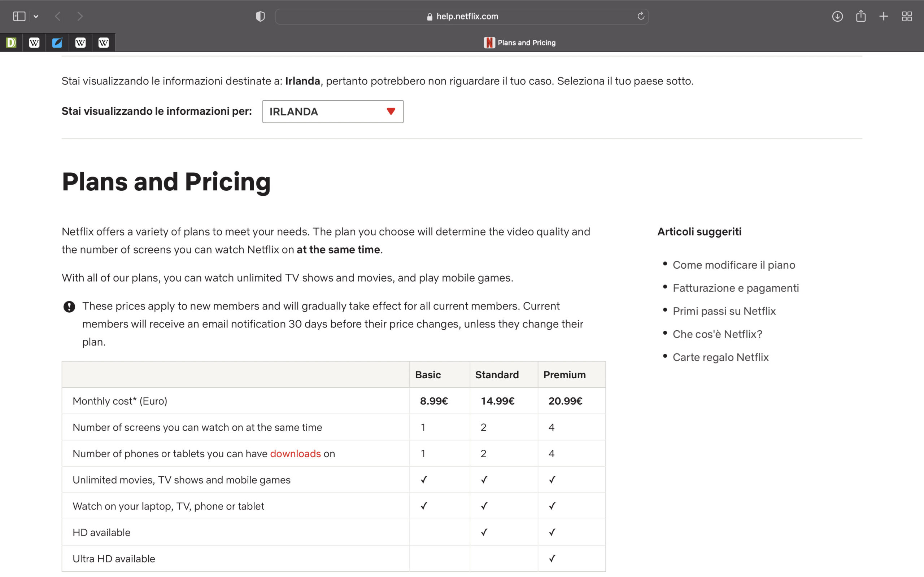Open Fatturazione e pagamenti link
924x577 pixels.
[x=735, y=288]
